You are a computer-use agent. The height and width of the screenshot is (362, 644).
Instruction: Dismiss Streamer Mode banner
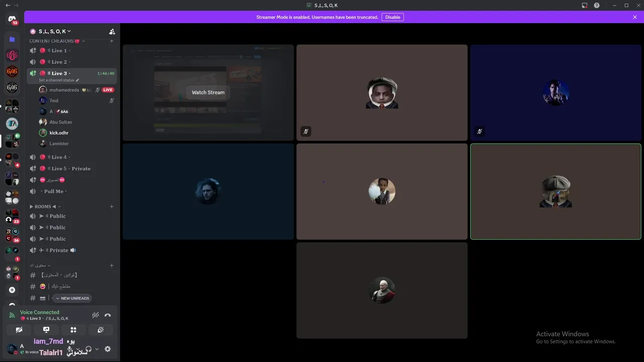click(x=635, y=17)
